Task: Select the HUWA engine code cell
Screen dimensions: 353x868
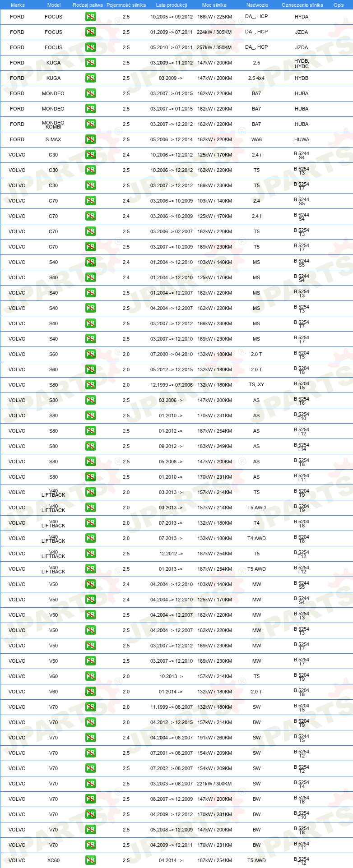Action: 302,139
